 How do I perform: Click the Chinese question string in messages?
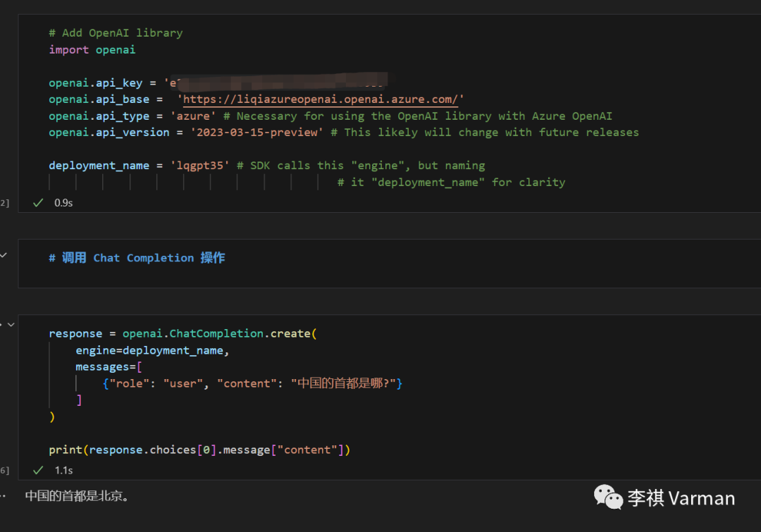pos(346,383)
